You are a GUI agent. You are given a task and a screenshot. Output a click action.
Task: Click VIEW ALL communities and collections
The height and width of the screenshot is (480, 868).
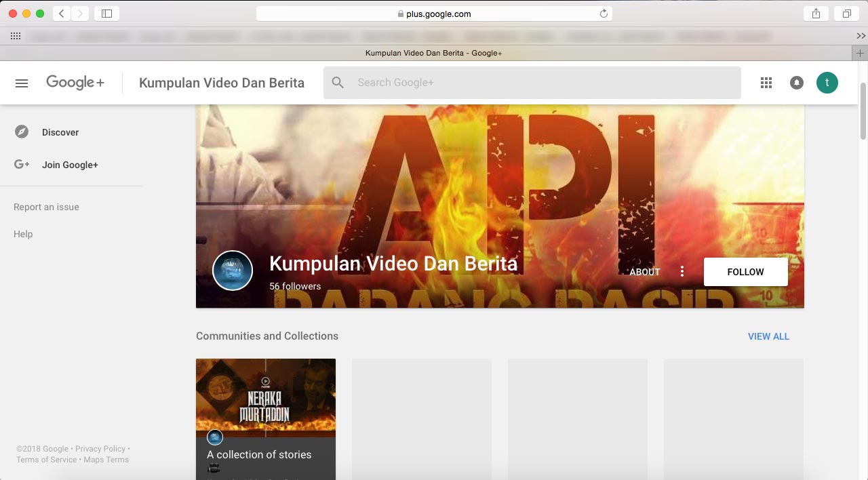click(768, 336)
